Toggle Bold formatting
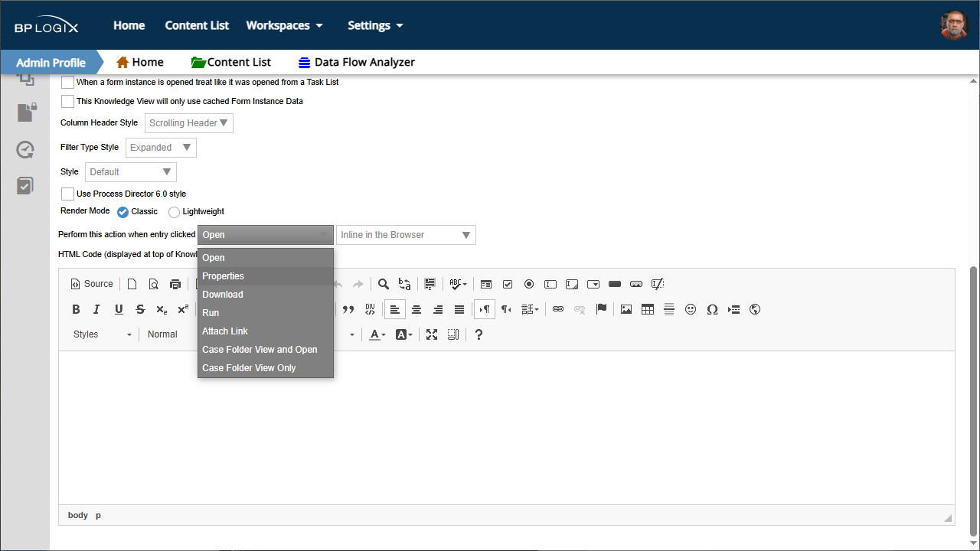This screenshot has height=551, width=980. coord(76,310)
